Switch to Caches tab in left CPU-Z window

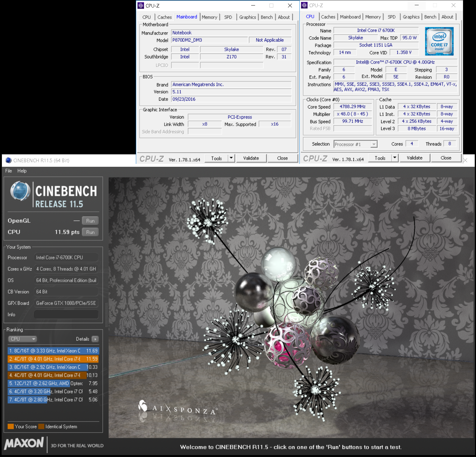[165, 17]
